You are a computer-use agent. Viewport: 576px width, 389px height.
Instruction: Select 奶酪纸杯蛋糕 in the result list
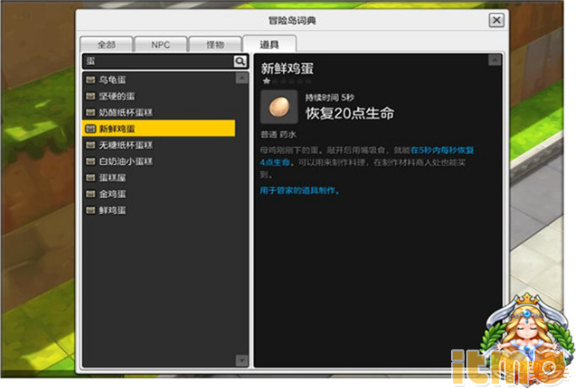159,112
